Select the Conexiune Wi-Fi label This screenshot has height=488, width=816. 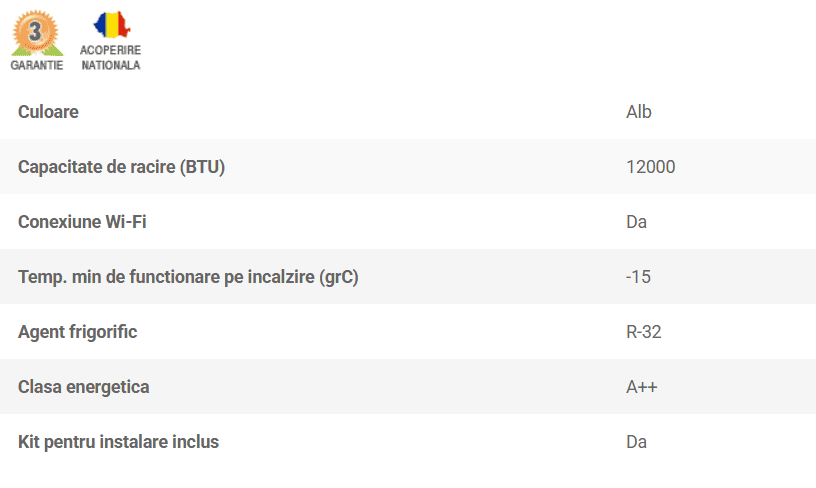[x=82, y=222]
